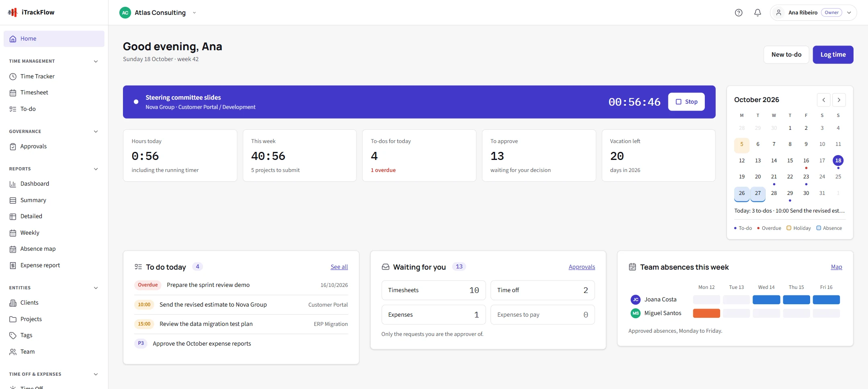The image size is (868, 389).
Task: Click the Approvals clipboard icon
Action: pos(13,146)
